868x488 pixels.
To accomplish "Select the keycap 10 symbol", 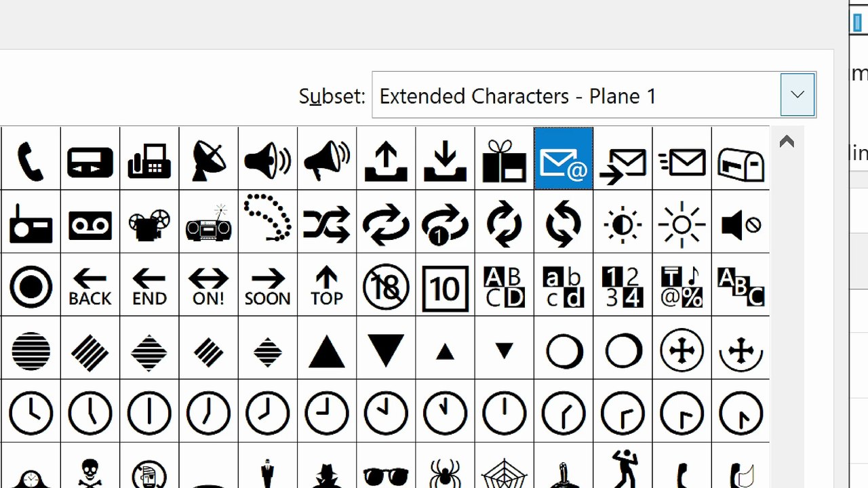I will pos(445,285).
